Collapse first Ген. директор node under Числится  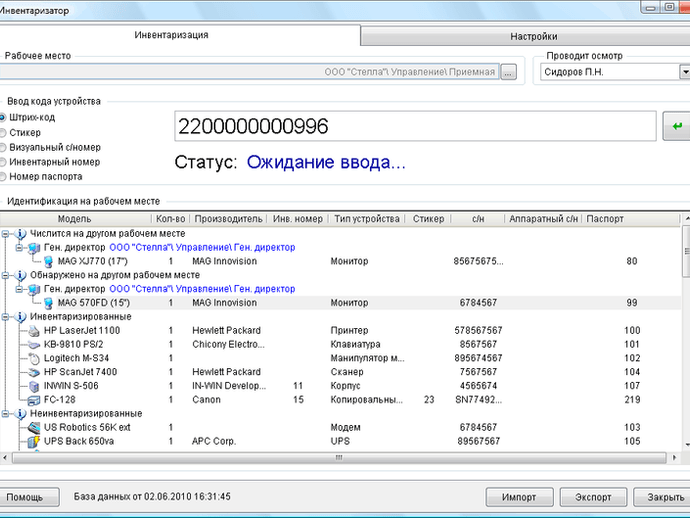point(19,248)
